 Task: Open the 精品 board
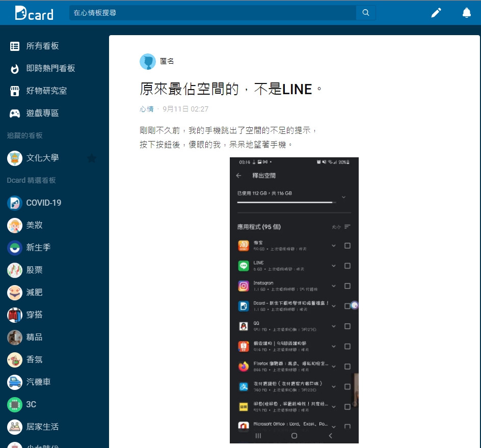(34, 337)
